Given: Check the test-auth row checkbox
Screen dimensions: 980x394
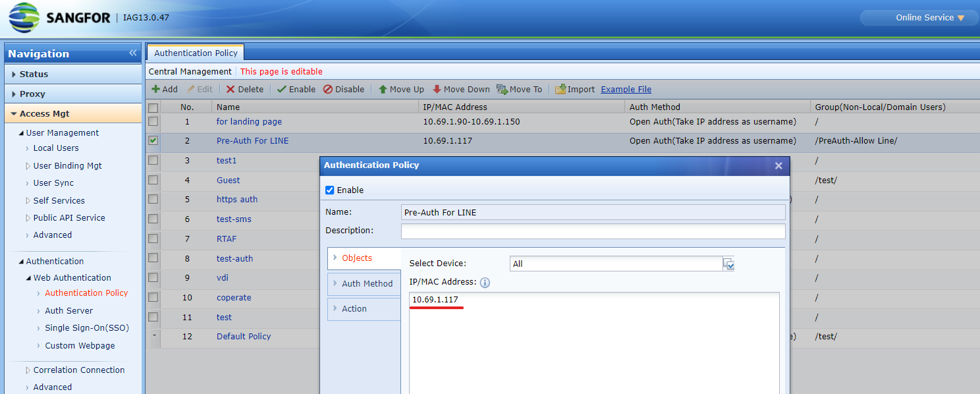Looking at the screenshot, I should tap(153, 258).
